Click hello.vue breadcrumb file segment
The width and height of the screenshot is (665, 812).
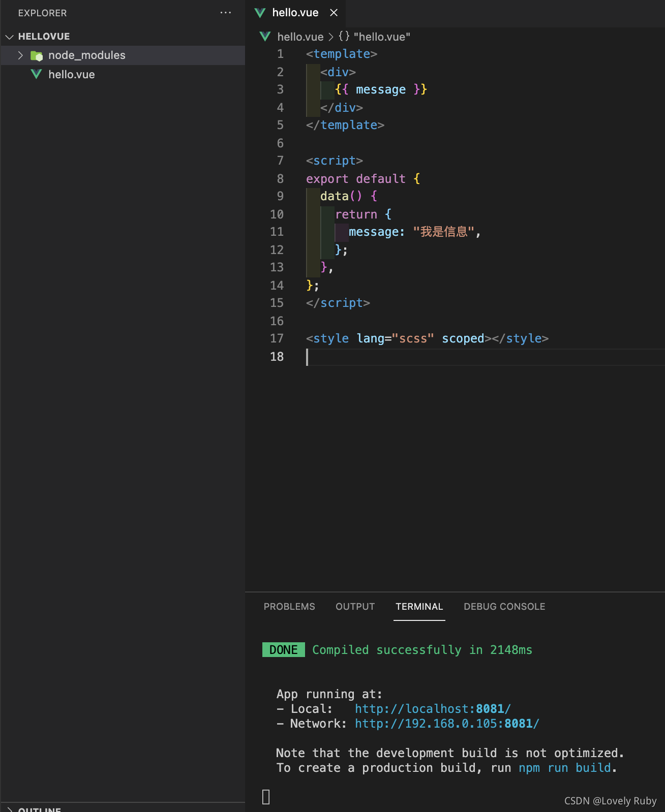[300, 37]
